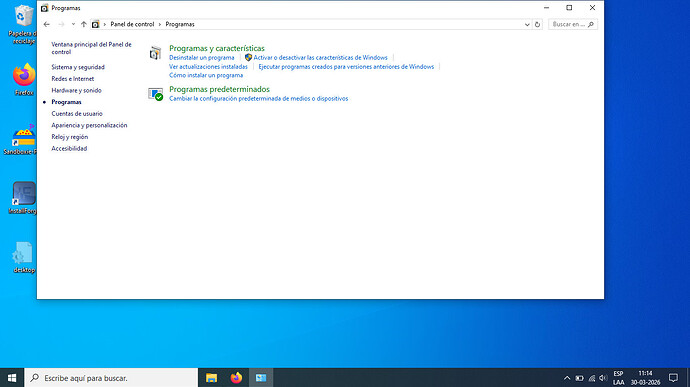Click Desinstalar un programa
Viewport: 690px width, 387px height.
[x=202, y=58]
